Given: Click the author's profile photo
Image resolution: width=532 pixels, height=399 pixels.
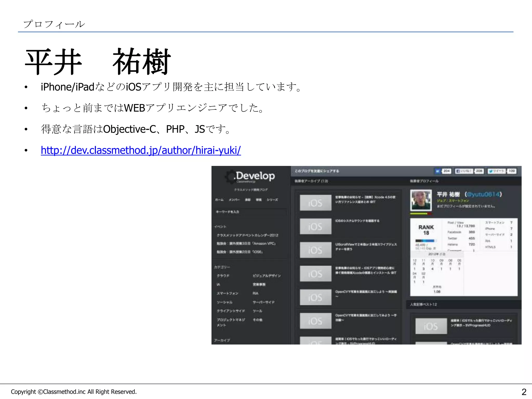Looking at the screenshot, I should click(x=421, y=200).
